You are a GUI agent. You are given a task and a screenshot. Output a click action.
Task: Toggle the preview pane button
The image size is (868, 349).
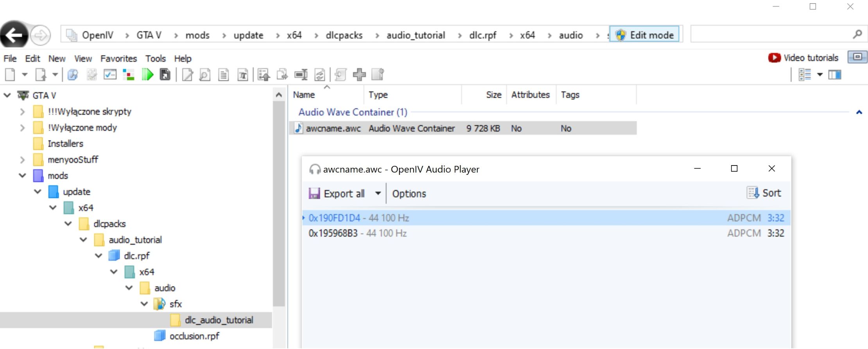[x=834, y=74]
